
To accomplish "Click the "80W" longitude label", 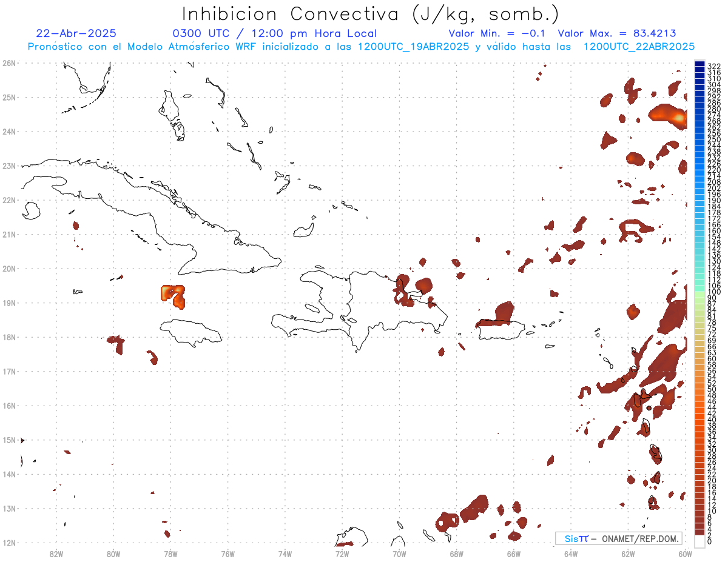I will click(x=113, y=554).
